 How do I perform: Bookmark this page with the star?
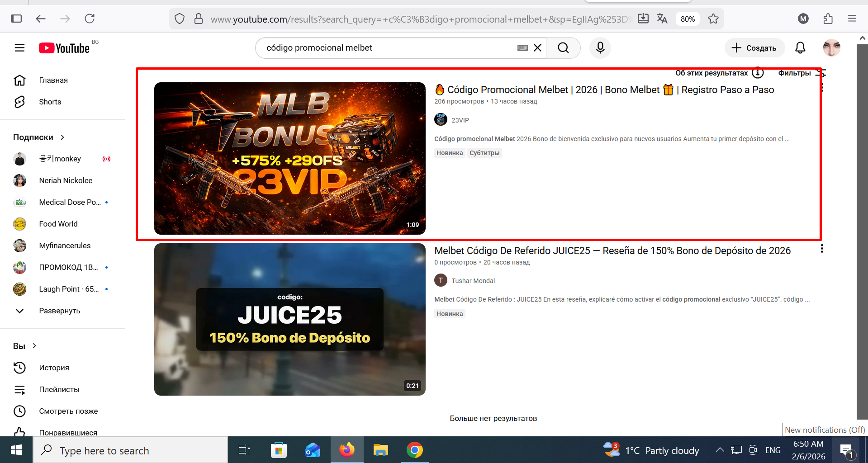(713, 19)
